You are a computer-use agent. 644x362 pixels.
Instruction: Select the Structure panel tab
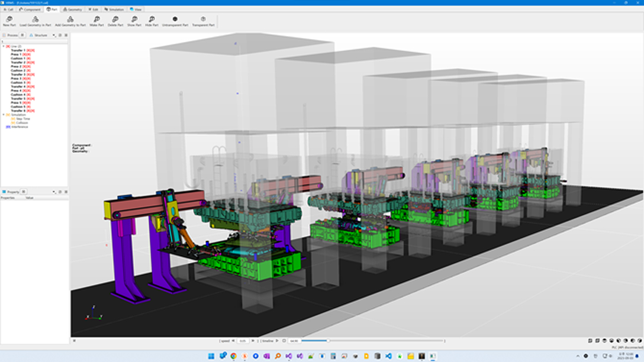pyautogui.click(x=39, y=35)
